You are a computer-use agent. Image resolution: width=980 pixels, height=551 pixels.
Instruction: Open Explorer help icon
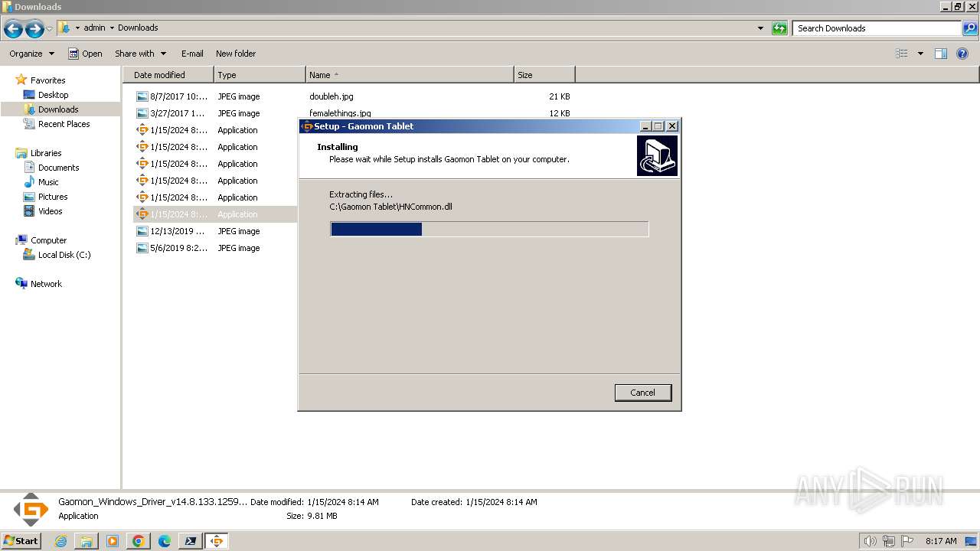pyautogui.click(x=963, y=54)
